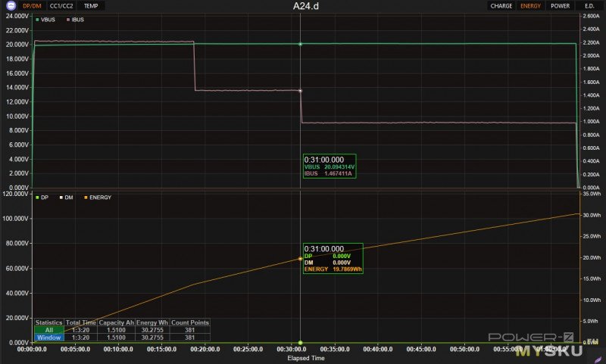This screenshot has width=606, height=364.
Task: Toggle the VBUS legend series
Action: tap(47, 20)
